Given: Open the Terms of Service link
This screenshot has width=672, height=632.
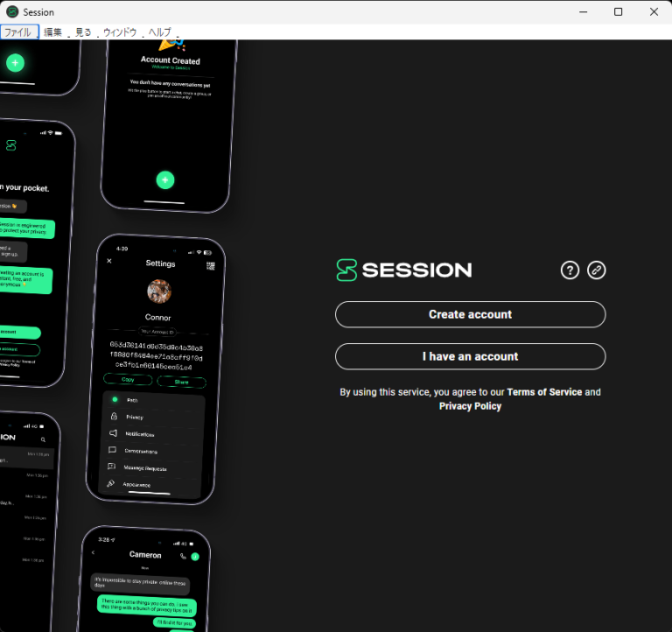Looking at the screenshot, I should point(543,392).
